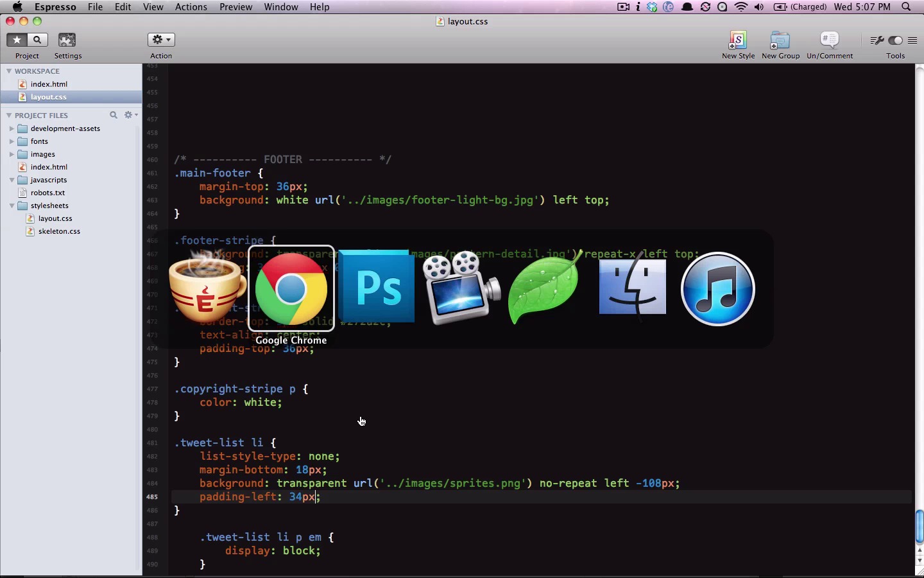Click the FOOTER comment line

(x=282, y=159)
